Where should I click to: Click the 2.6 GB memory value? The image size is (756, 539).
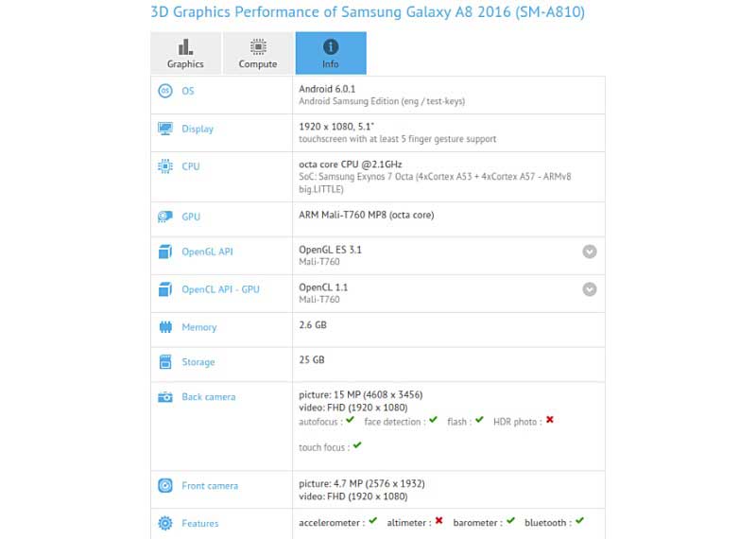point(313,324)
